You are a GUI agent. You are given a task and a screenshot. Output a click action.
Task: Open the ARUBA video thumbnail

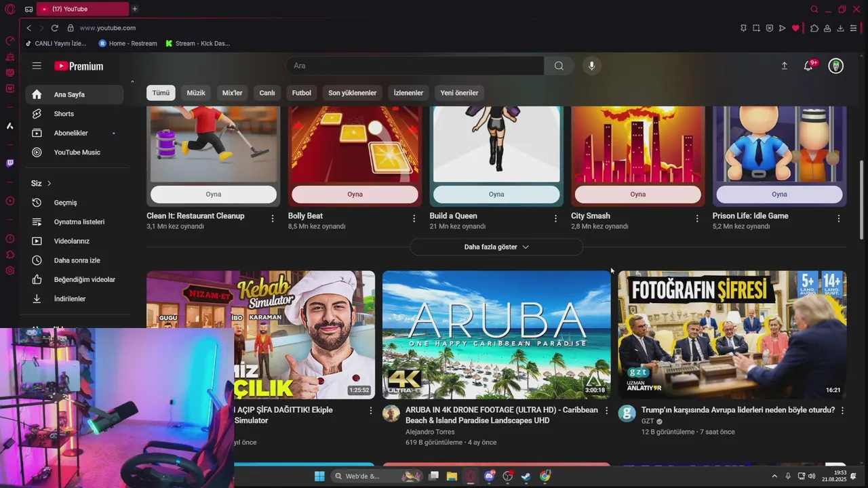tap(496, 335)
